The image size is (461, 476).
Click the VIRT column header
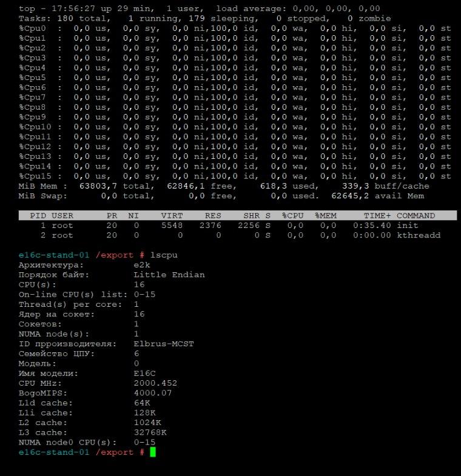pos(172,216)
